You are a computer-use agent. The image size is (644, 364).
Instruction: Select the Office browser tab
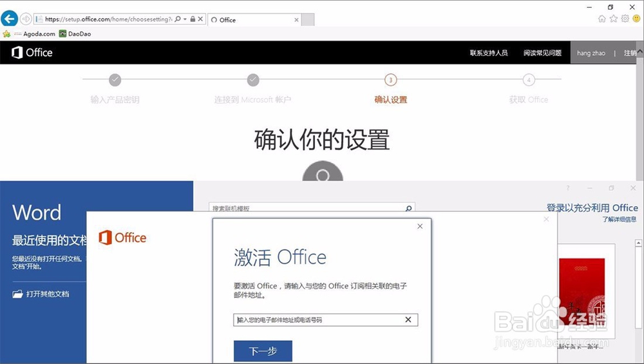pyautogui.click(x=254, y=20)
